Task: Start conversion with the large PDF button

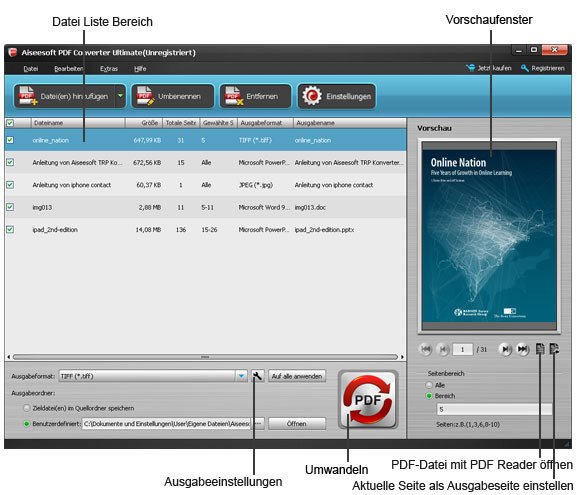Action: point(368,399)
